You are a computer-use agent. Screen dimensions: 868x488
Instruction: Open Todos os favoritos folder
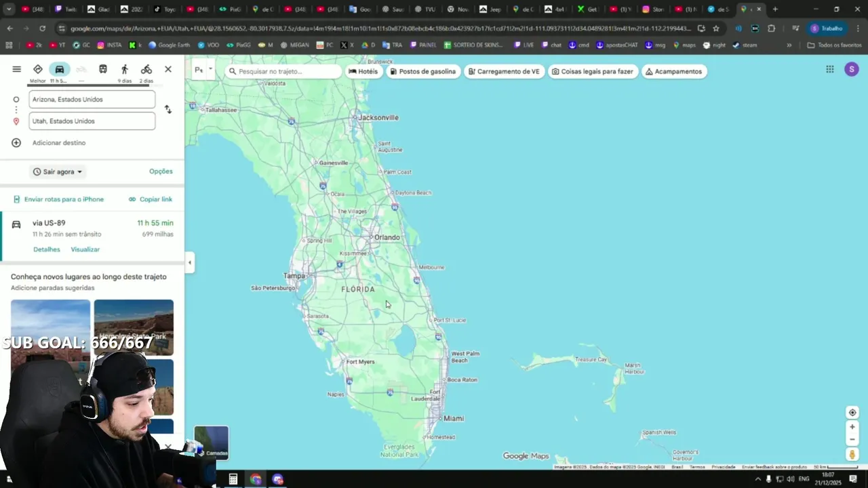[835, 45]
